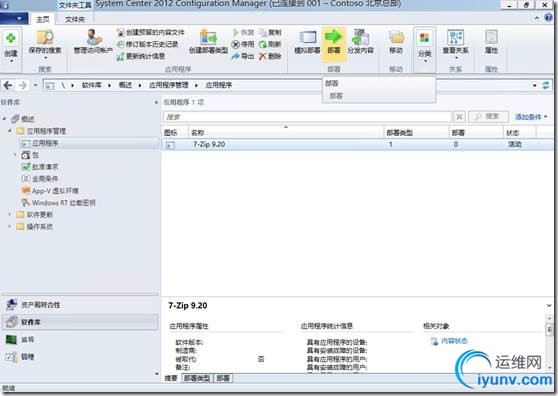Click the Search (搜索) button

click(488, 117)
